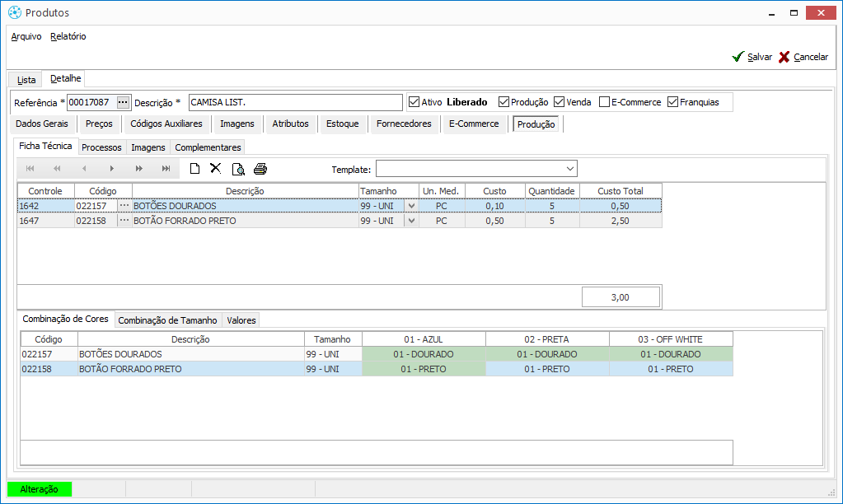Switch to the Lista tab

pyautogui.click(x=26, y=80)
